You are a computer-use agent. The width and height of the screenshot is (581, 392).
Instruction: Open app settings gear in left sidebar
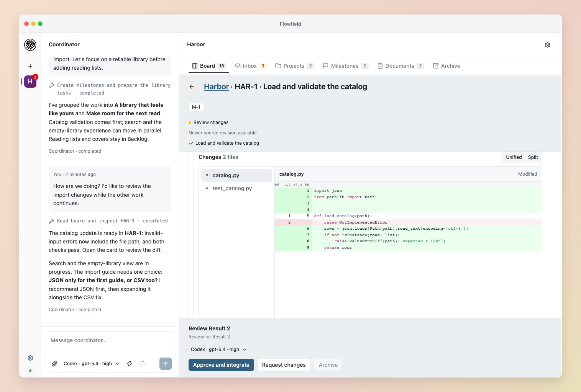click(x=30, y=358)
